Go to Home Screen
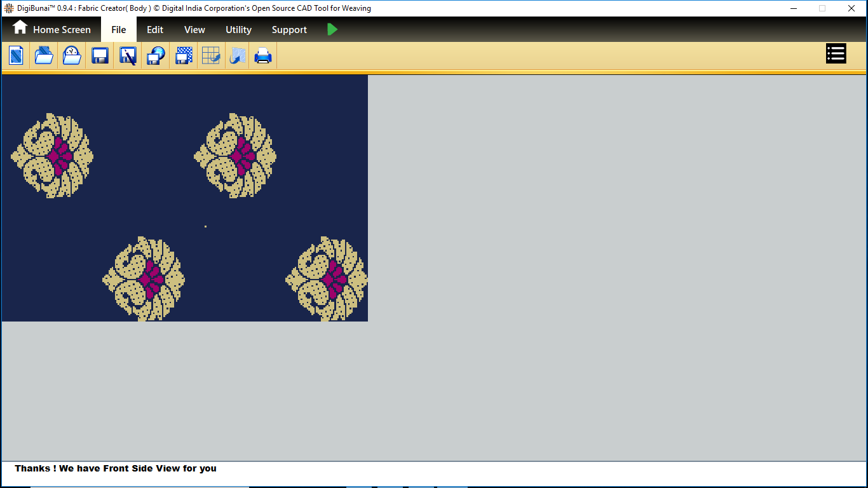Image resolution: width=868 pixels, height=488 pixels. 52,29
